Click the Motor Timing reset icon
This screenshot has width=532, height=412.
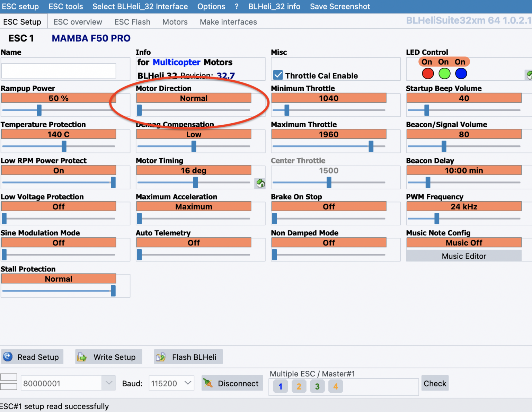260,183
